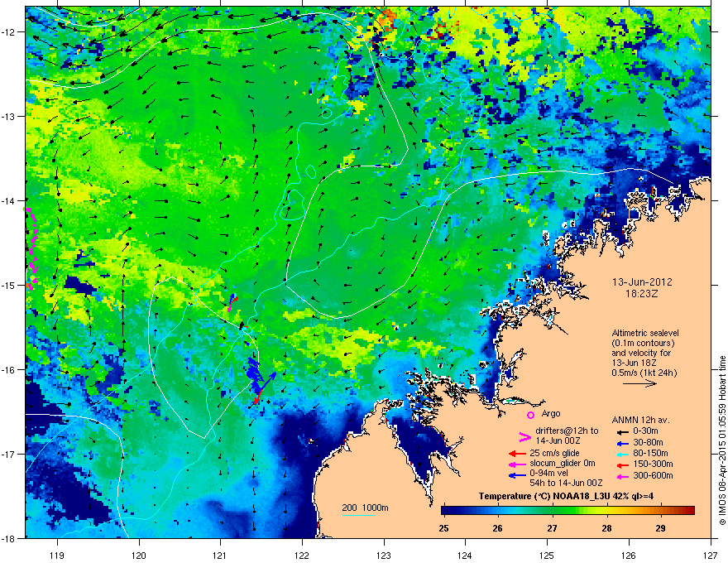The width and height of the screenshot is (728, 563).
Task: Click the ANMN 12h av. heading
Action: (640, 421)
